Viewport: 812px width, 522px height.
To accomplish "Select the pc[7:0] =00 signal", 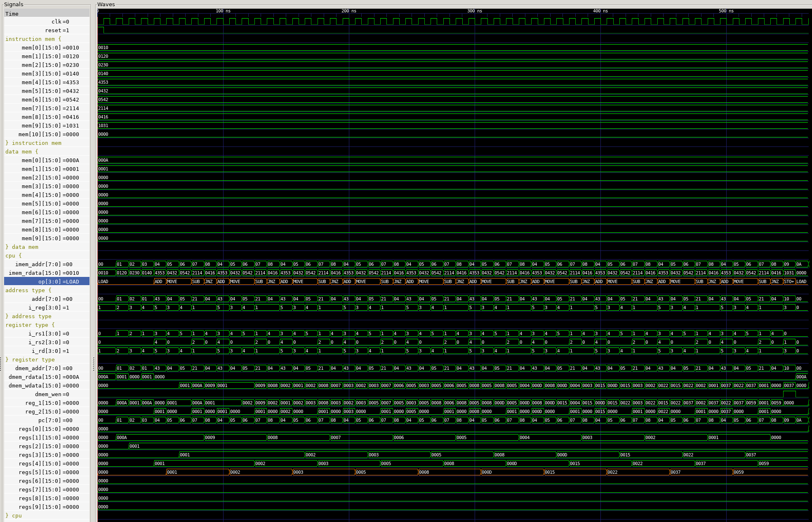I will [x=47, y=420].
